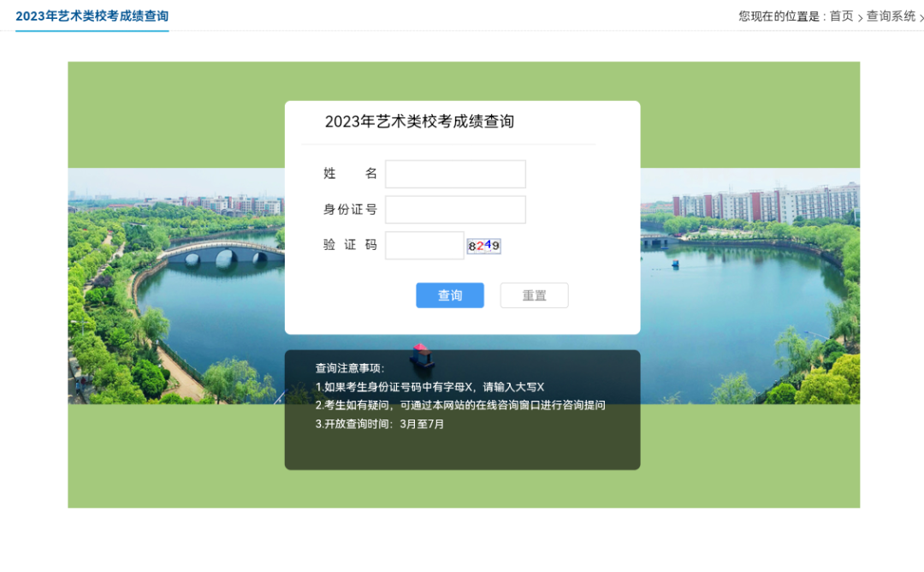
Task: Submit the form with 查询 button
Action: pyautogui.click(x=450, y=295)
